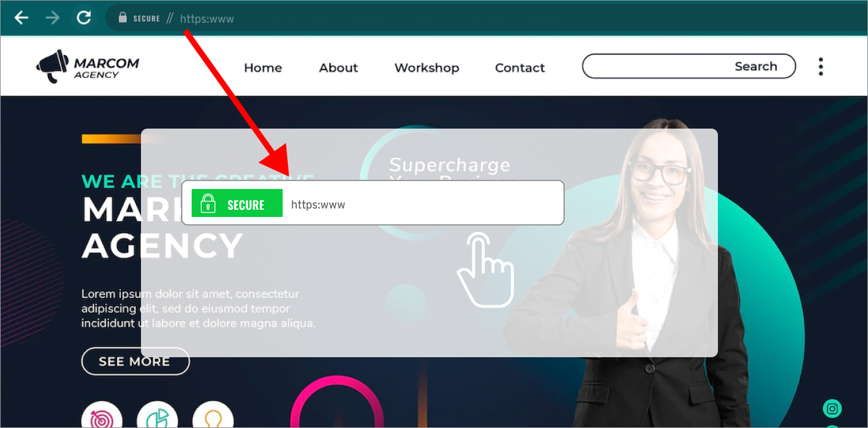Click the target icon circle
The image size is (868, 428).
point(101,416)
